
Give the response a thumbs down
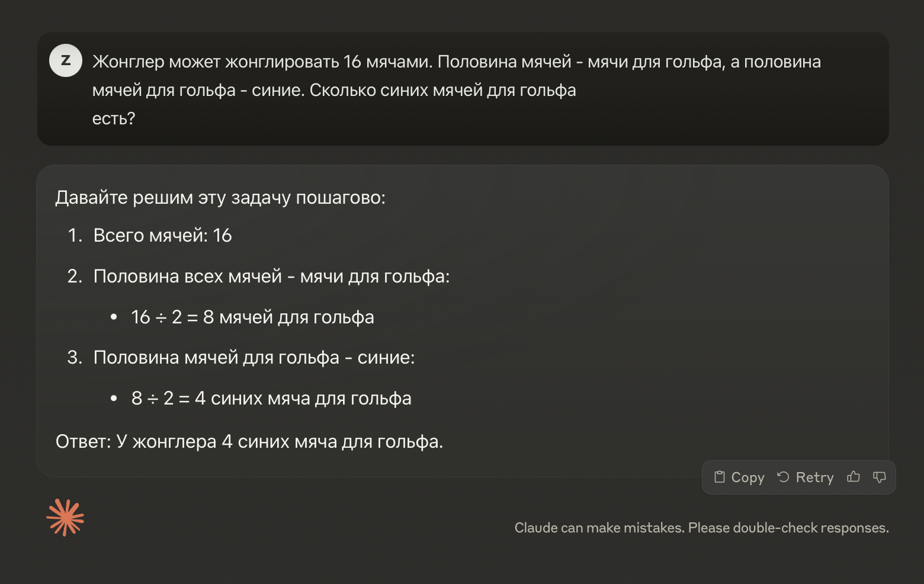click(880, 477)
